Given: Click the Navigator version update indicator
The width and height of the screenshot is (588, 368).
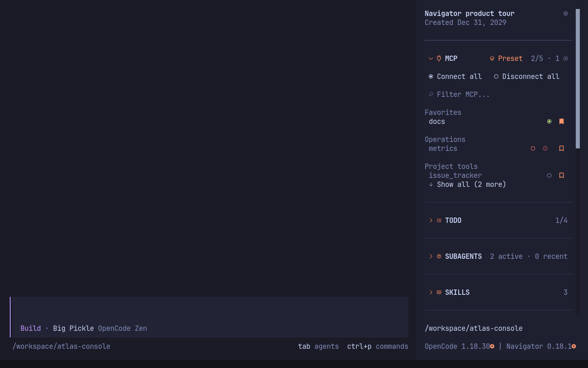Looking at the screenshot, I should pyautogui.click(x=574, y=346).
